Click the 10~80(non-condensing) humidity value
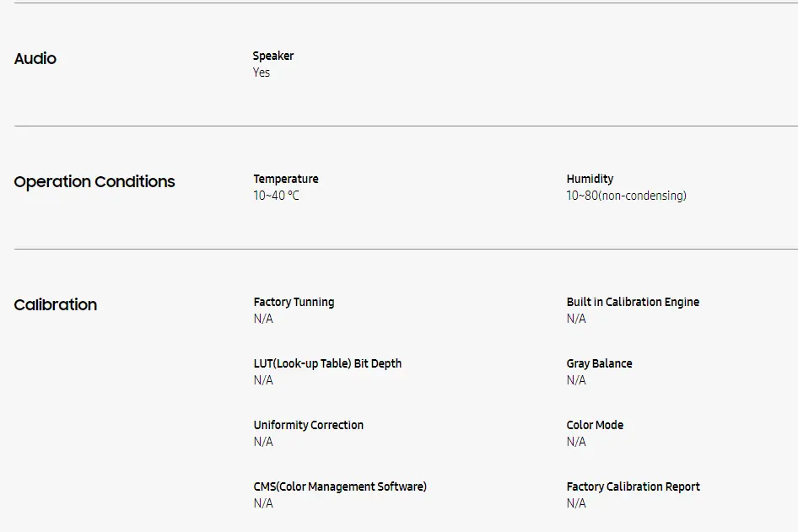Viewport: 798px width, 532px height. click(x=626, y=196)
